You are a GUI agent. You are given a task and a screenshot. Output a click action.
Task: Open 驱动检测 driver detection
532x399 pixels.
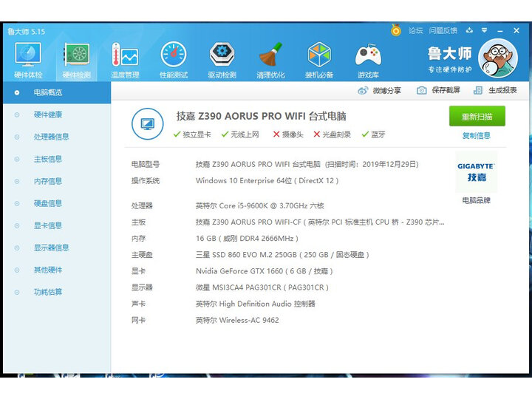coord(222,60)
